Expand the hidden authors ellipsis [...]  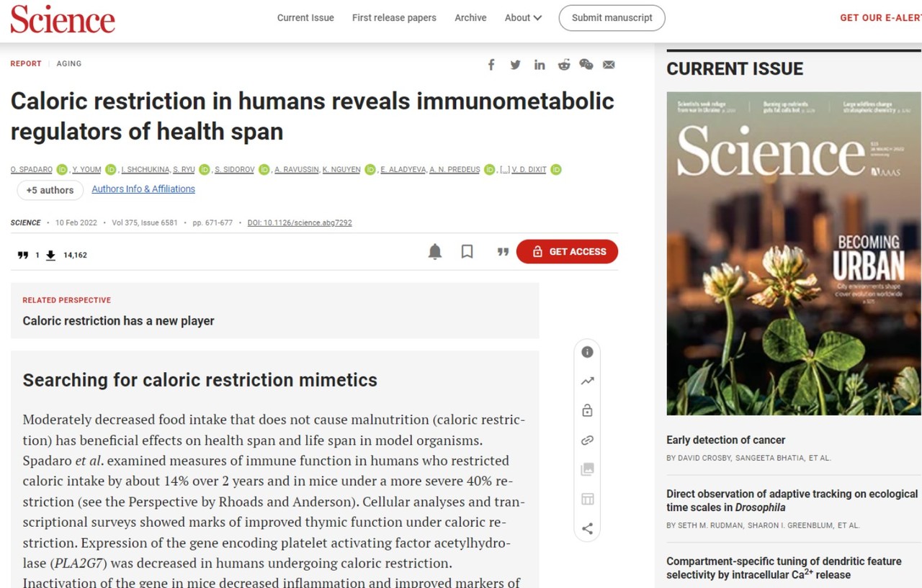[505, 170]
